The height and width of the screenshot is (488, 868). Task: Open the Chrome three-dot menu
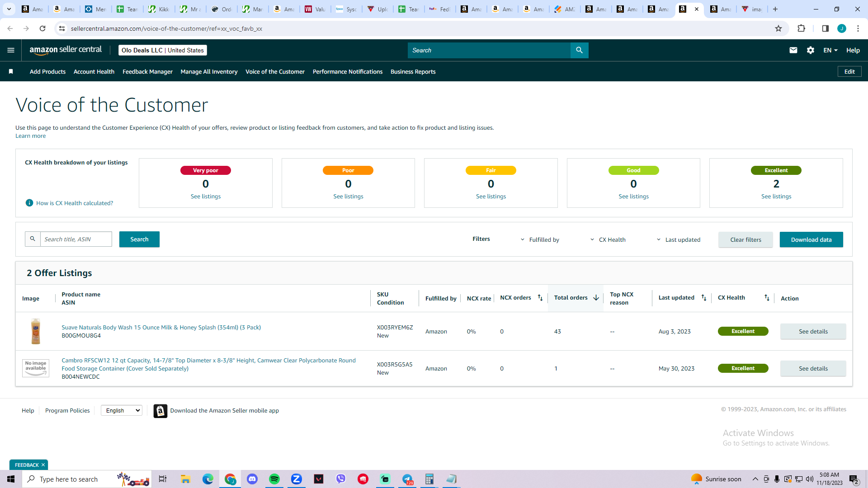point(858,28)
